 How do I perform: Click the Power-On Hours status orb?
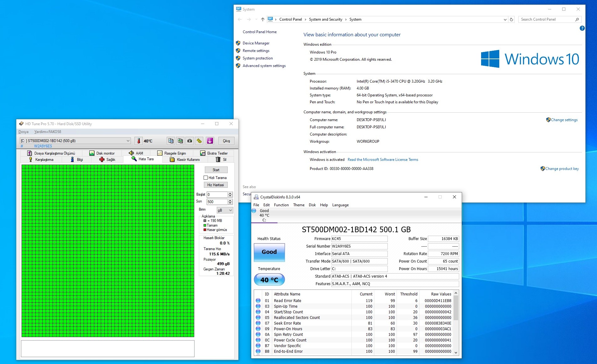click(x=258, y=329)
